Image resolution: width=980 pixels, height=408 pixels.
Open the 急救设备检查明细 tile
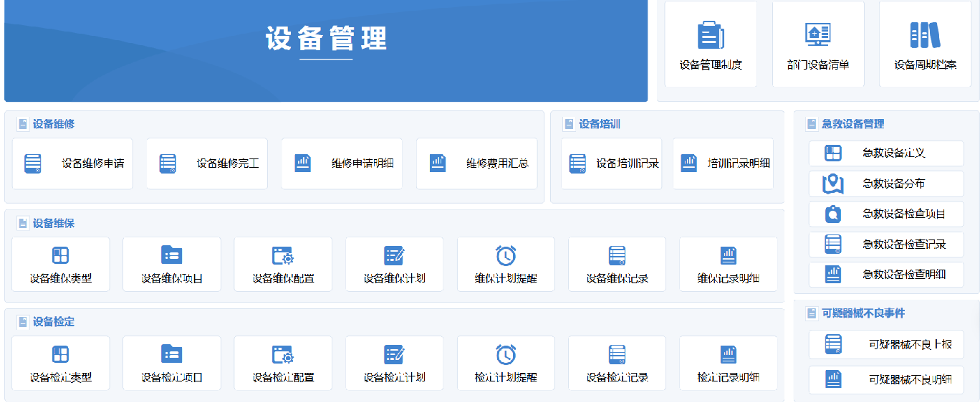point(886,275)
